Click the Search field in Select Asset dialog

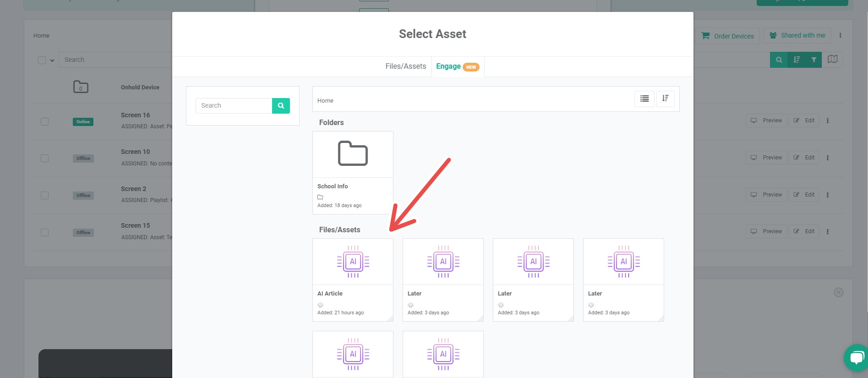click(234, 106)
